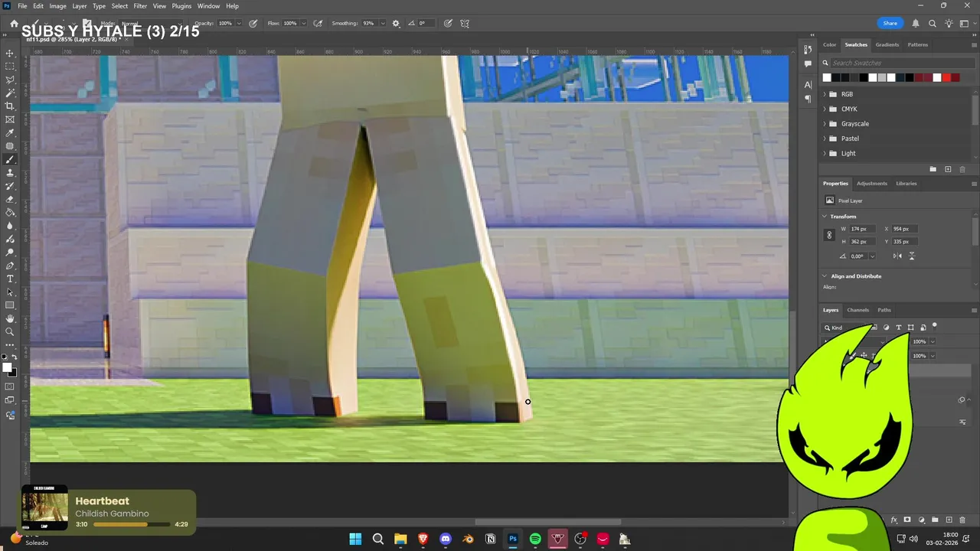This screenshot has height=551, width=980.
Task: Open the Flow dropdown arrow
Action: (x=304, y=24)
